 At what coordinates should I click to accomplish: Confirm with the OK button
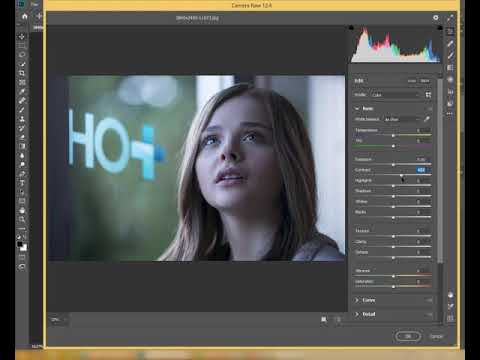(x=408, y=336)
